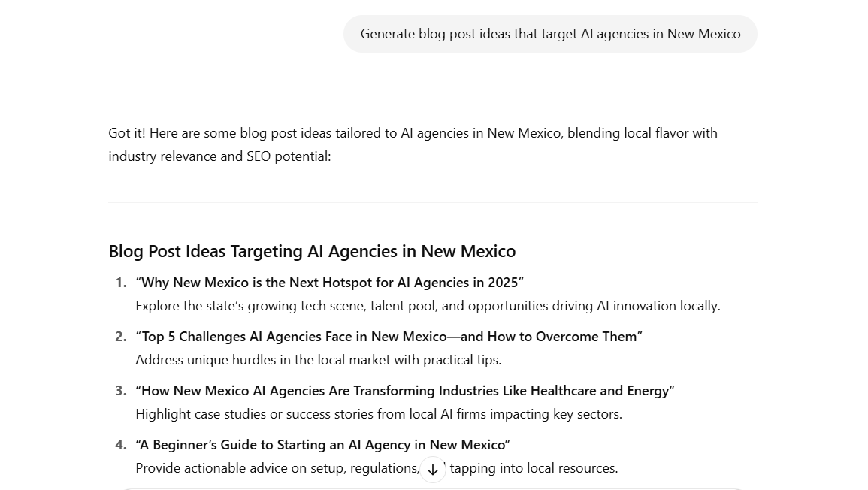Select the description under the first blog idea

[428, 306]
